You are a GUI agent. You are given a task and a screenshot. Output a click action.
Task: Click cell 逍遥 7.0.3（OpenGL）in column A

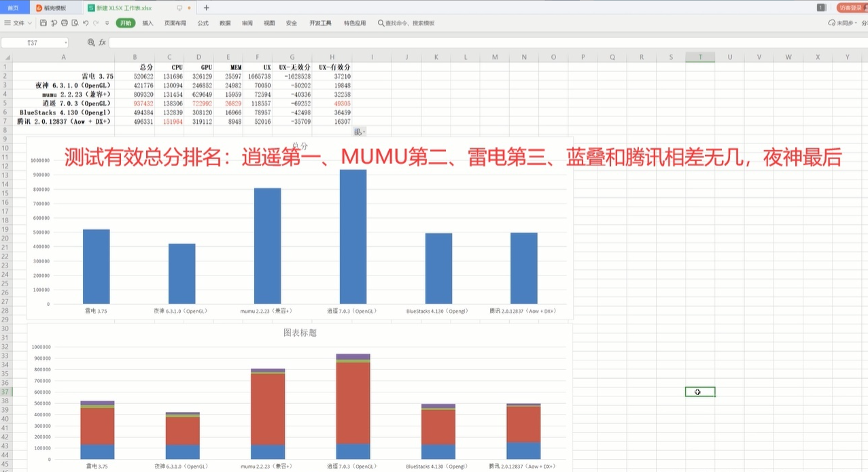(64, 103)
